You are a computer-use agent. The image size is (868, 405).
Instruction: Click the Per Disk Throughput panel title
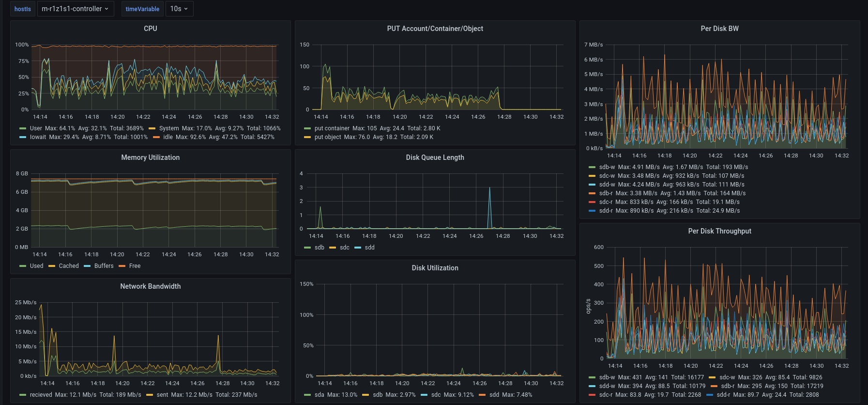[719, 231]
